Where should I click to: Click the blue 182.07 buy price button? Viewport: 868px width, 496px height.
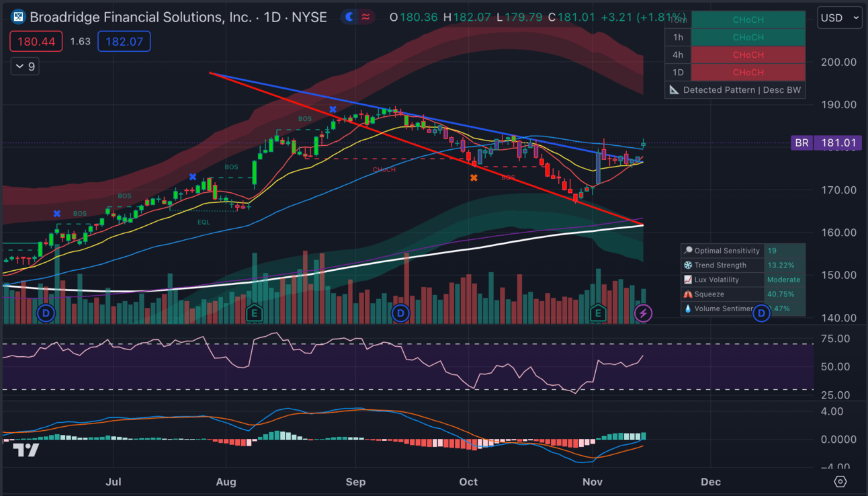pyautogui.click(x=124, y=42)
